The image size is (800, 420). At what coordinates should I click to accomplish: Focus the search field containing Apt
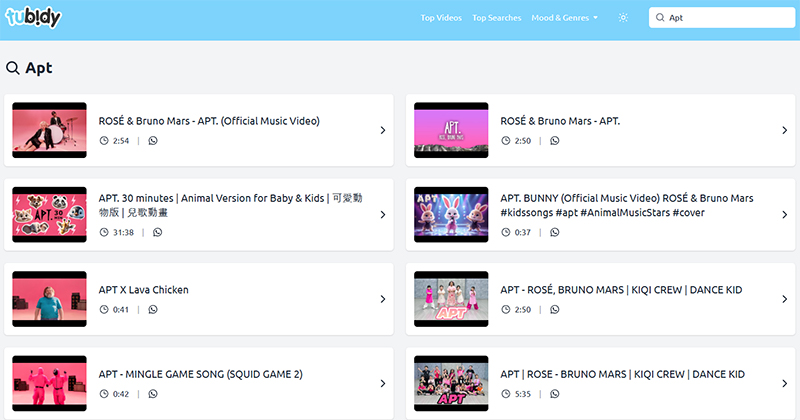tap(721, 18)
